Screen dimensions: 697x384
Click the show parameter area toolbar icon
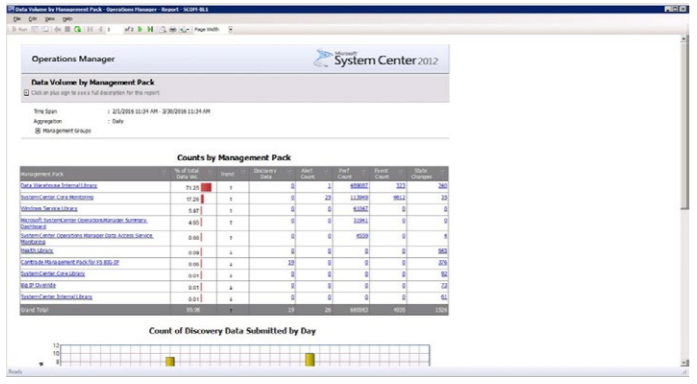(34, 29)
